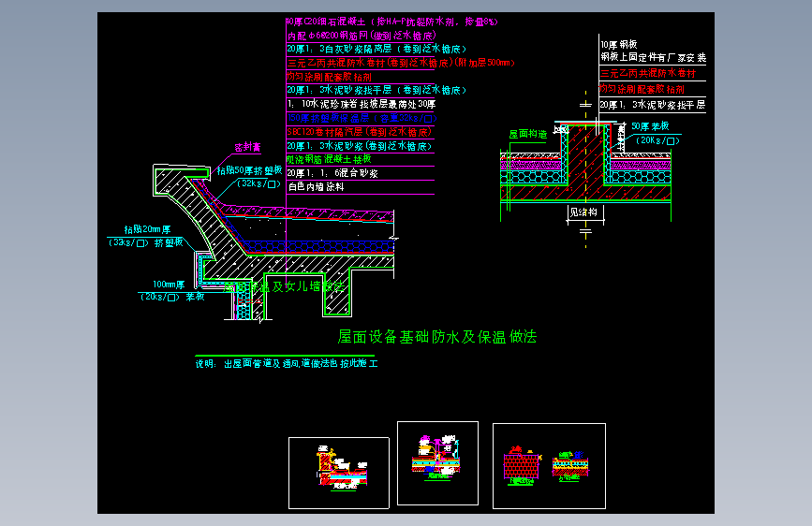Image resolution: width=812 pixels, height=526 pixels.
Task: Select '均匀涂刷配套胶粘剂' in left layer list
Action: (329, 77)
